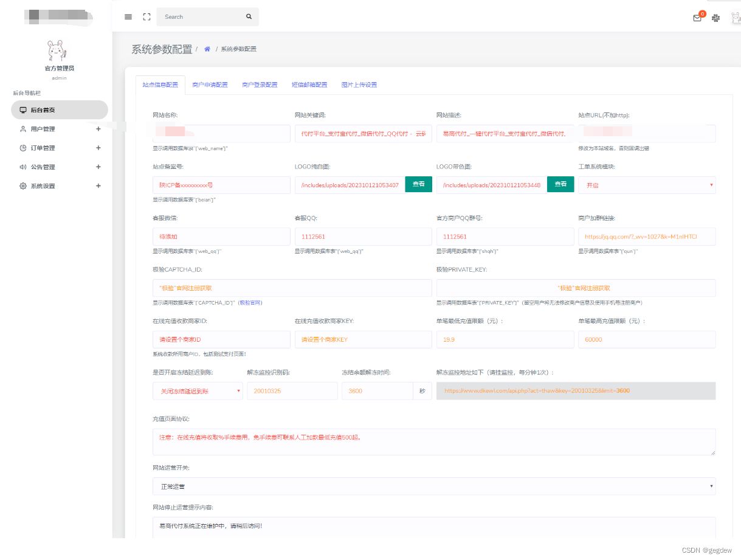Screen dimensions: 741x560
Task: Open the 工单系统模块 status dropdown showing 开启
Action: [x=646, y=185]
